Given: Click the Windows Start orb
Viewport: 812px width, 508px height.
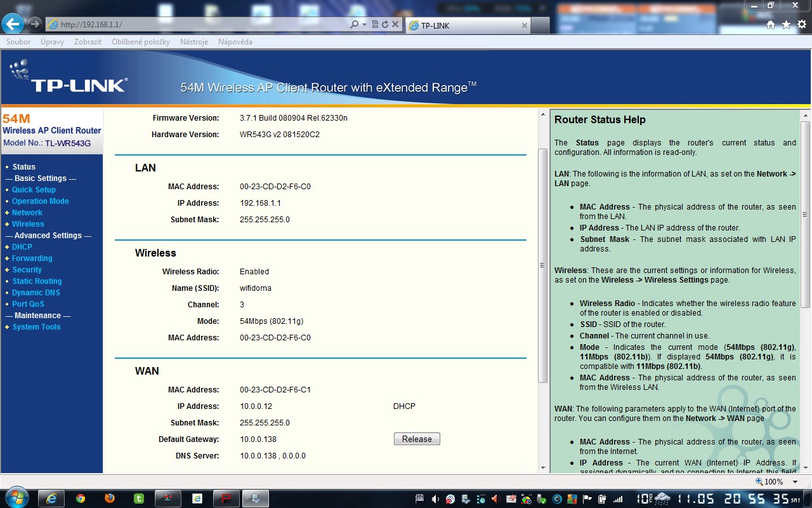Looking at the screenshot, I should [16, 498].
